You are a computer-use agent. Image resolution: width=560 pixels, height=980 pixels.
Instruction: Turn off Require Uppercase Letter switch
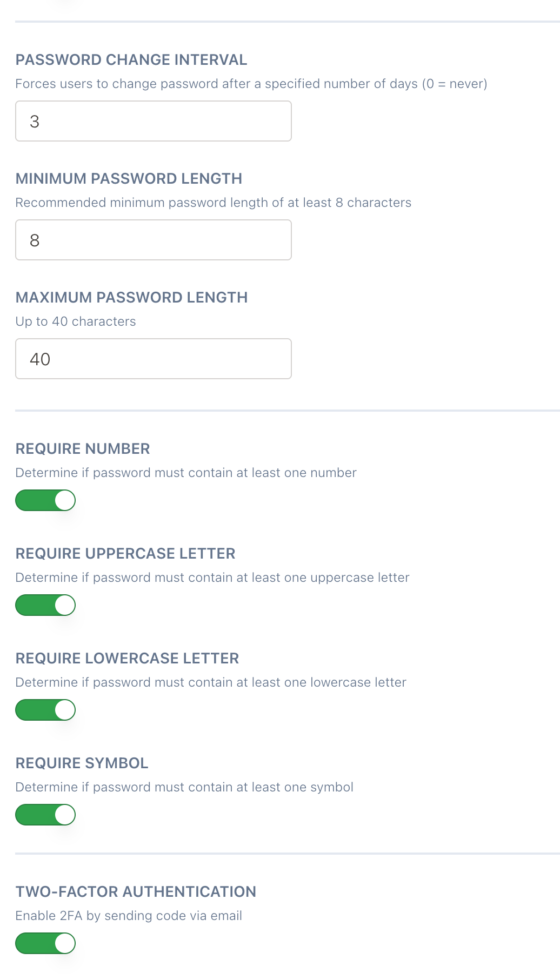[45, 605]
